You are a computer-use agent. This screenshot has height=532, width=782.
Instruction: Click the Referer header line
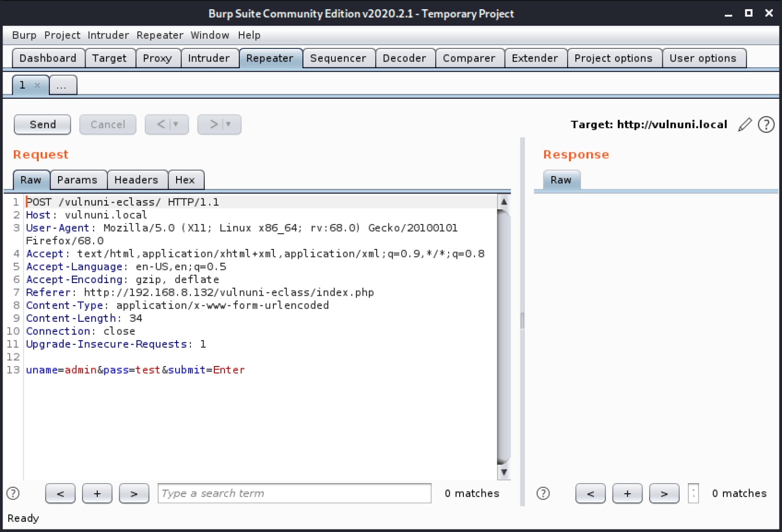coord(200,292)
